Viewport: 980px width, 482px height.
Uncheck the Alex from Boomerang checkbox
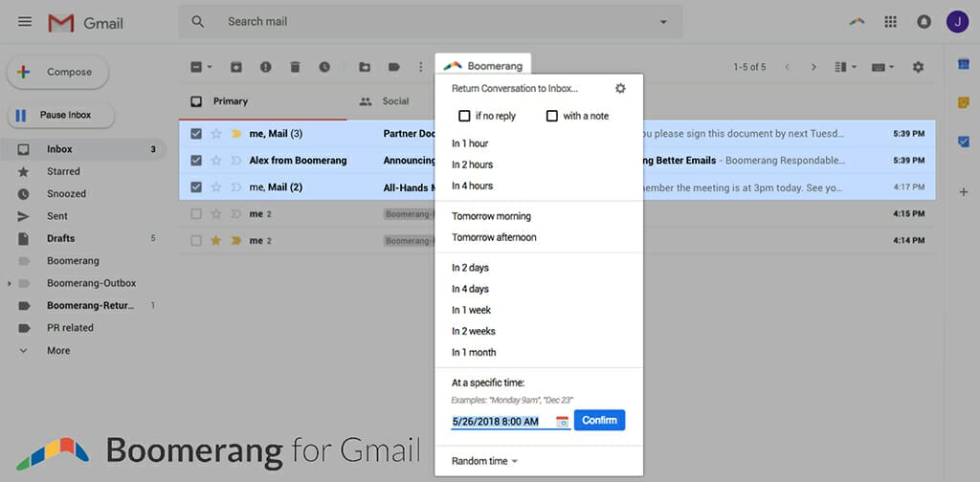196,161
